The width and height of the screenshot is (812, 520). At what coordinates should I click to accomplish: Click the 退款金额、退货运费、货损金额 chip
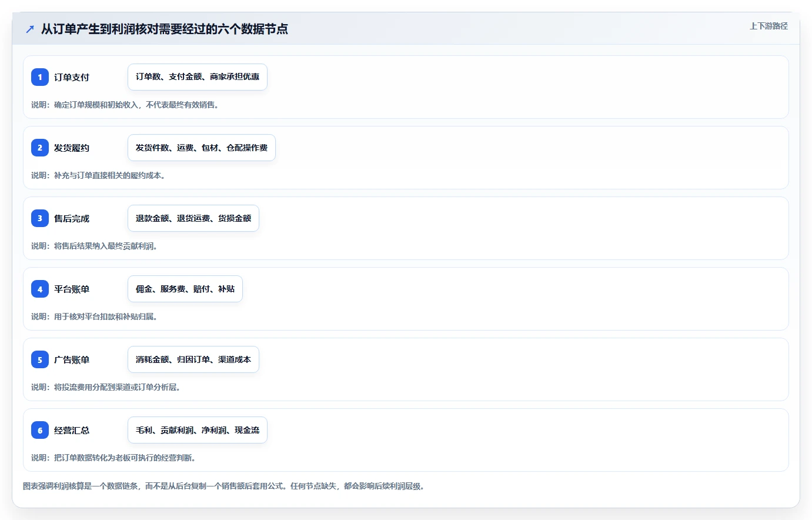pos(193,218)
